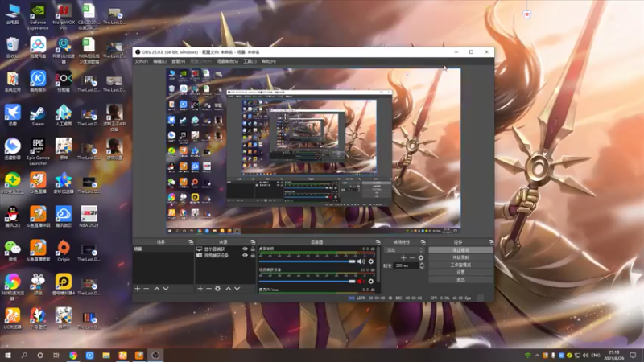
Task: Mute the Desktop Audio speaker in the mixer
Action: pos(361,261)
